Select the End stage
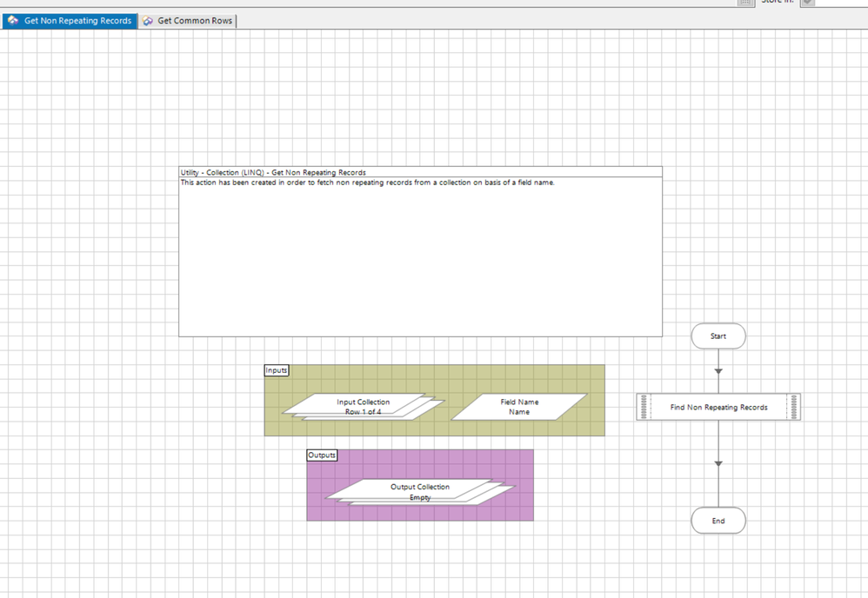 click(x=718, y=521)
